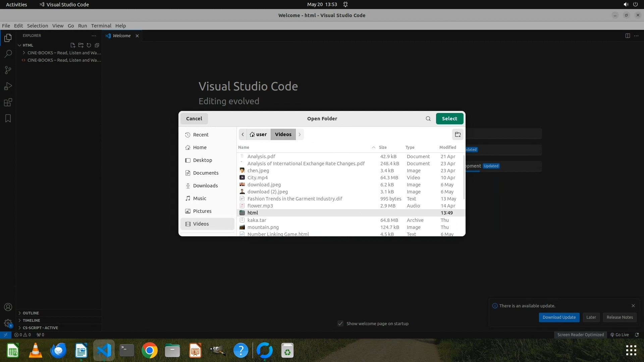Expand the TIMELINE section
This screenshot has height=362, width=644.
[31, 320]
